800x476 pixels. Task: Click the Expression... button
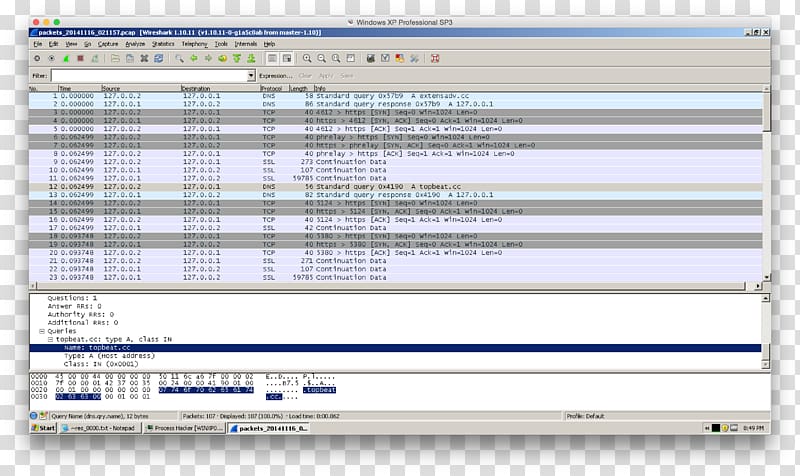[276, 76]
